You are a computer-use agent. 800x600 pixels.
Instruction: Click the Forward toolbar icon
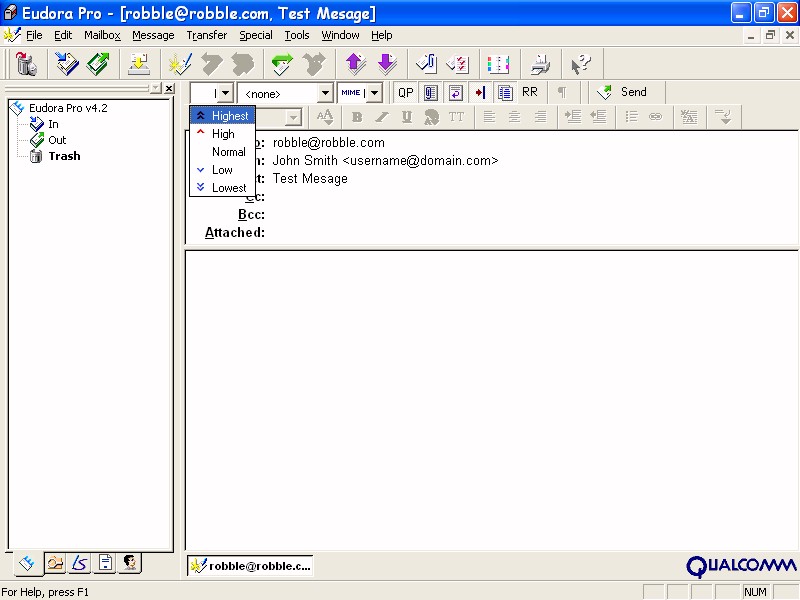[x=282, y=64]
